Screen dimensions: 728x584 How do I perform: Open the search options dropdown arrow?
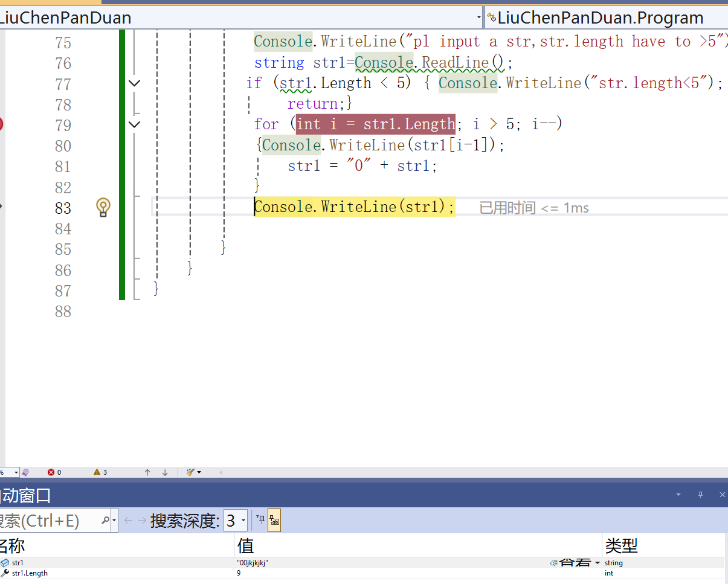pos(114,520)
